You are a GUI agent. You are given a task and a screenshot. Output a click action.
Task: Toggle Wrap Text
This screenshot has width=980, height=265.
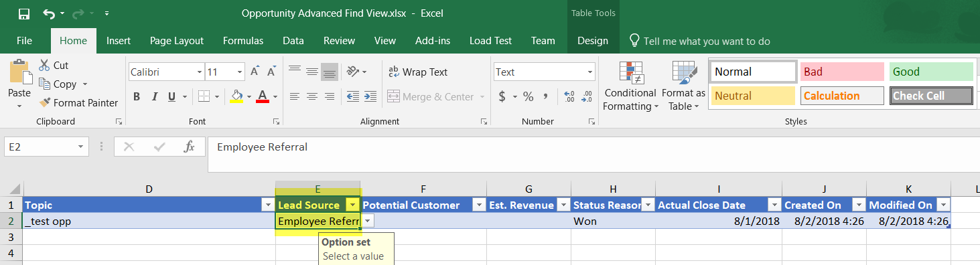tap(417, 72)
